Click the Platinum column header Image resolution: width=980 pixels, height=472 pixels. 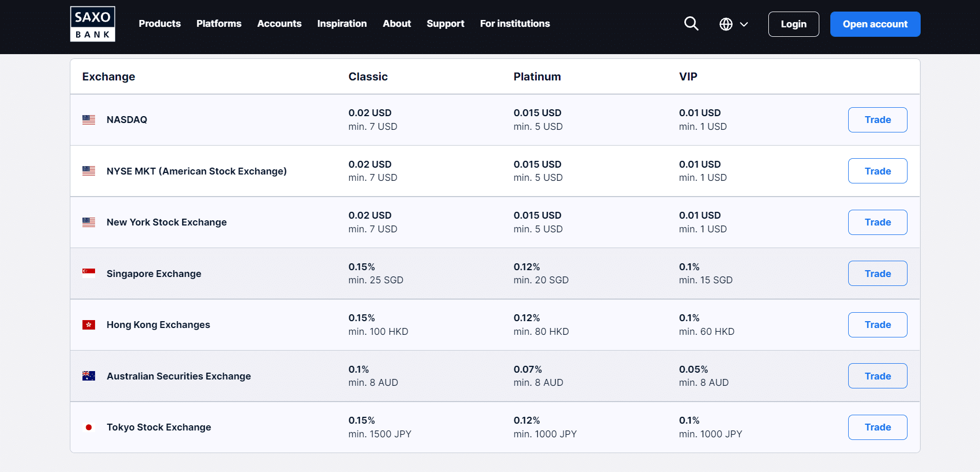pos(537,77)
